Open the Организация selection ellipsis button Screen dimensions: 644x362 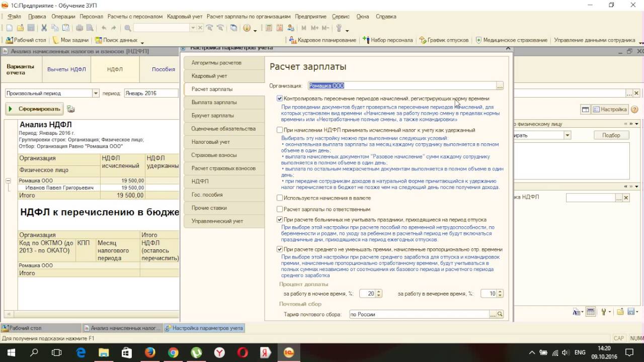pos(499,86)
